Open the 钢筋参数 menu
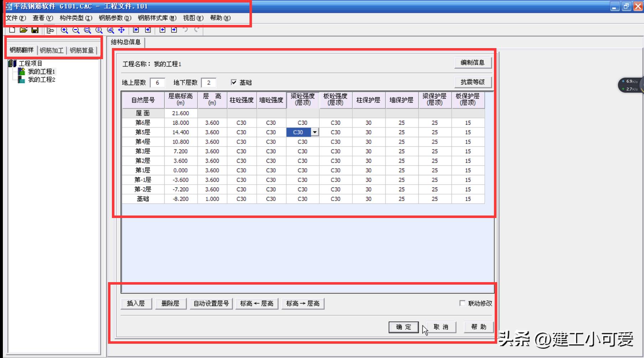644x358 pixels. tap(115, 18)
